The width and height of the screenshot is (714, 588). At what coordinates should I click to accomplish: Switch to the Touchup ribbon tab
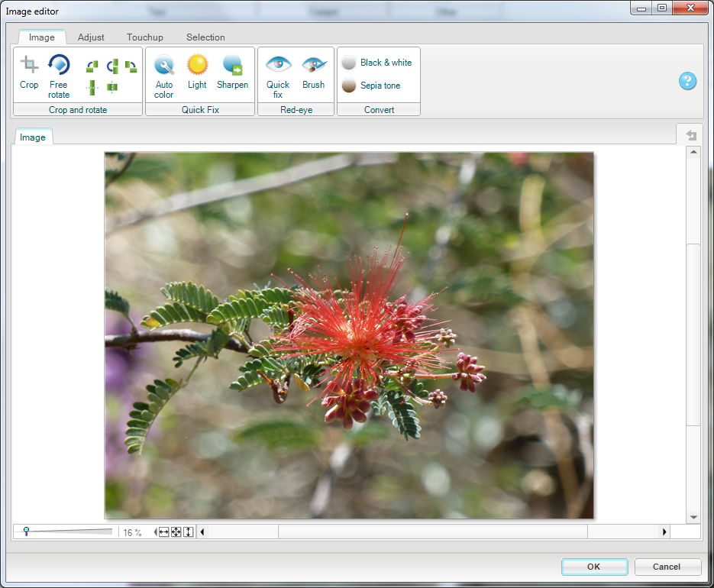(145, 37)
